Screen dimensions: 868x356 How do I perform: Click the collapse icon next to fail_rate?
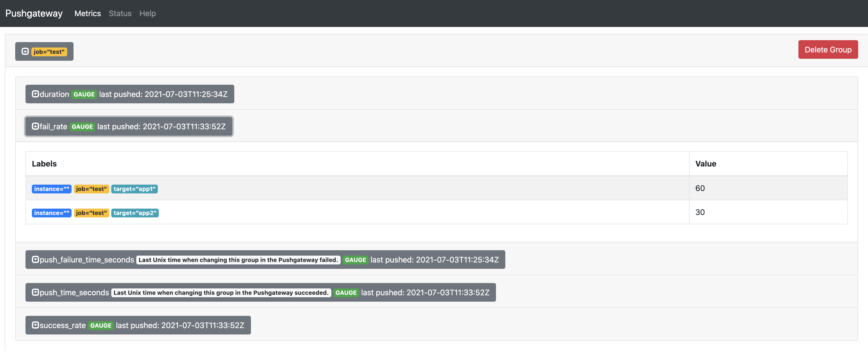[35, 126]
